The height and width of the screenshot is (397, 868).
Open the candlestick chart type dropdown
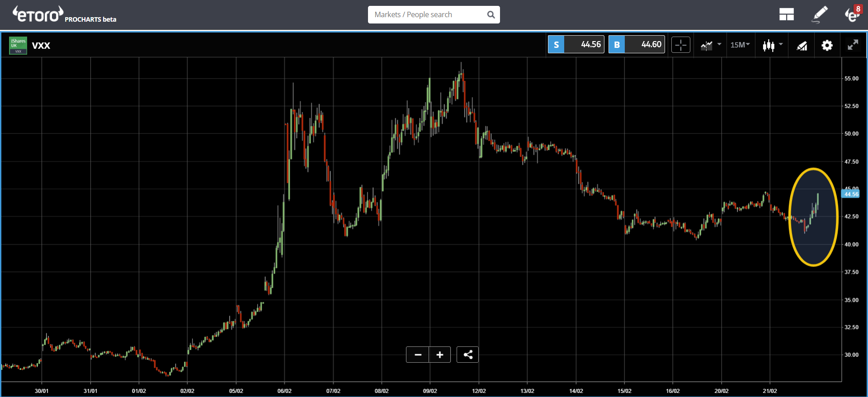coord(772,45)
